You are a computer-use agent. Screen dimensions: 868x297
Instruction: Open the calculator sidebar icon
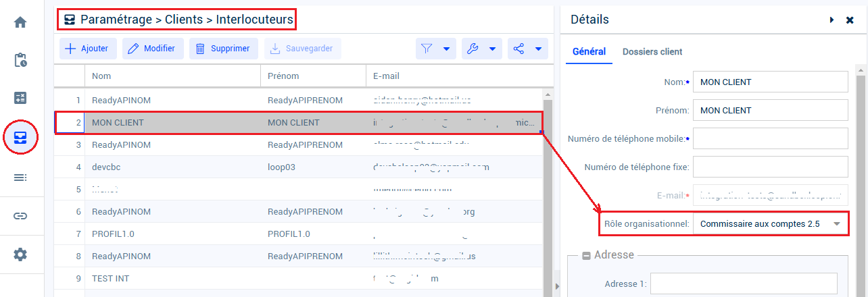pyautogui.click(x=20, y=99)
